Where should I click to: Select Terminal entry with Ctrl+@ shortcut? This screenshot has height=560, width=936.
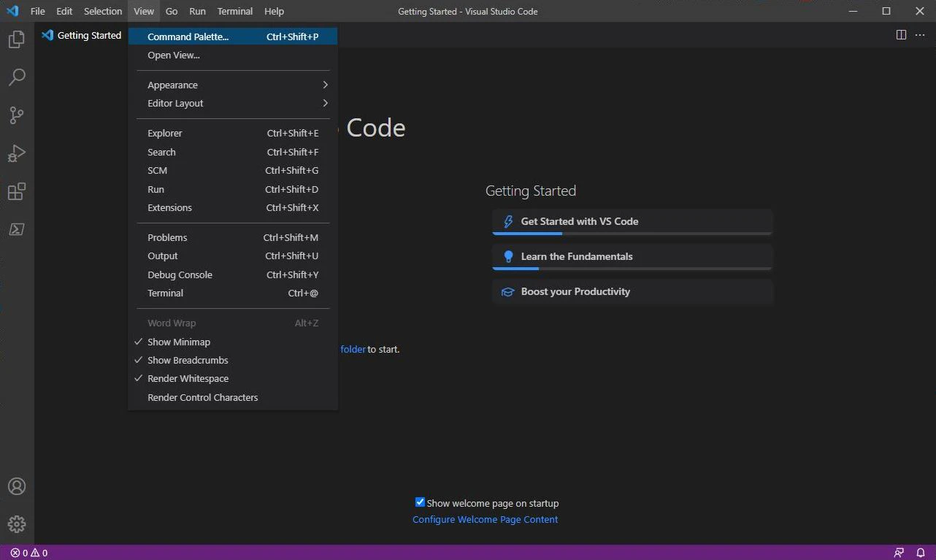pyautogui.click(x=233, y=293)
